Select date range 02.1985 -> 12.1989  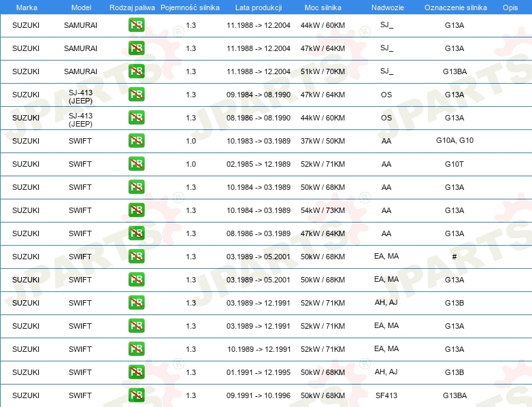tap(259, 164)
